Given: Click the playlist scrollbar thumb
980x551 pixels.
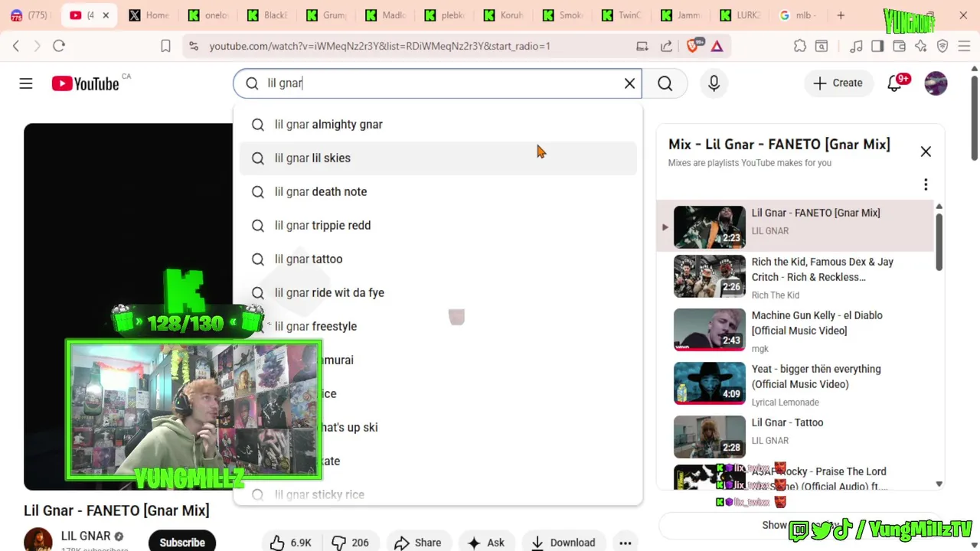Looking at the screenshot, I should (939, 241).
